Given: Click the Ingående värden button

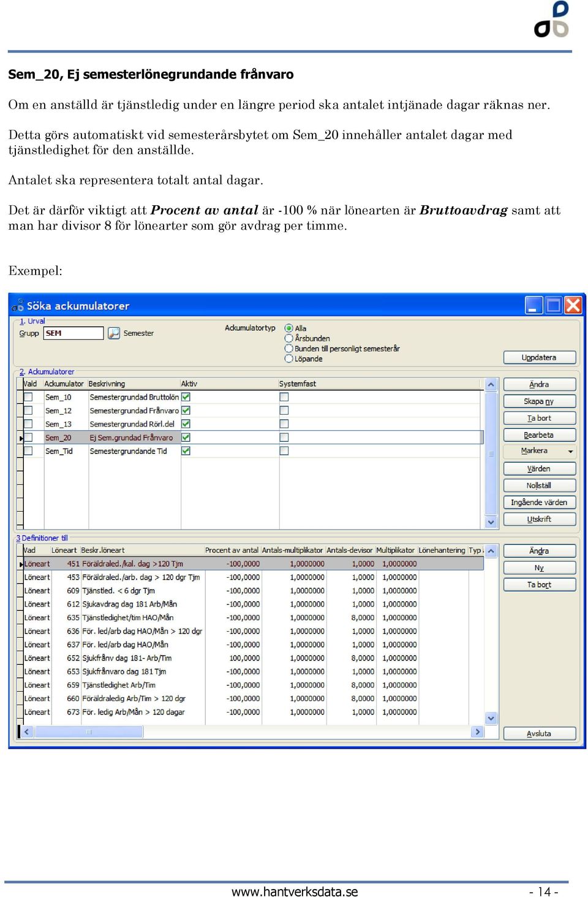Looking at the screenshot, I should (540, 502).
